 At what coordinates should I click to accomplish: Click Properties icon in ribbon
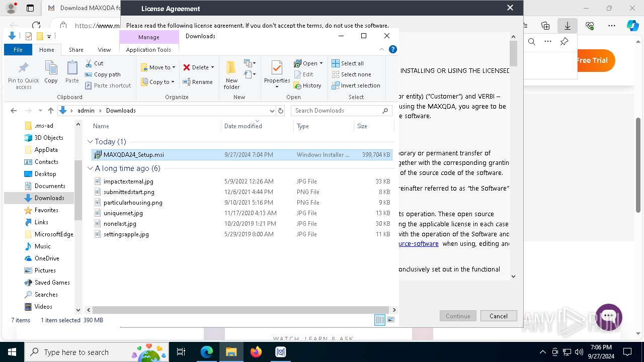click(x=277, y=74)
